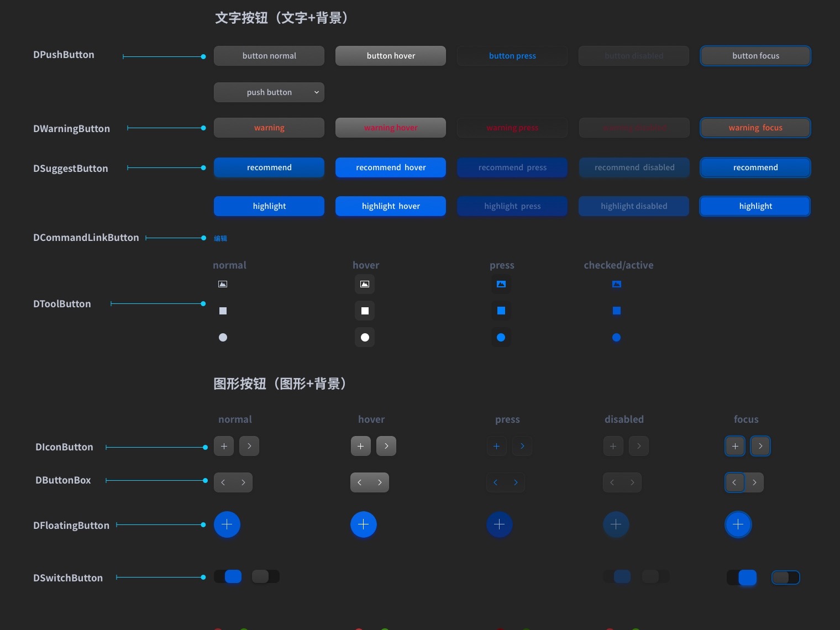Click the focused arrow icon in DIconButton row

760,446
